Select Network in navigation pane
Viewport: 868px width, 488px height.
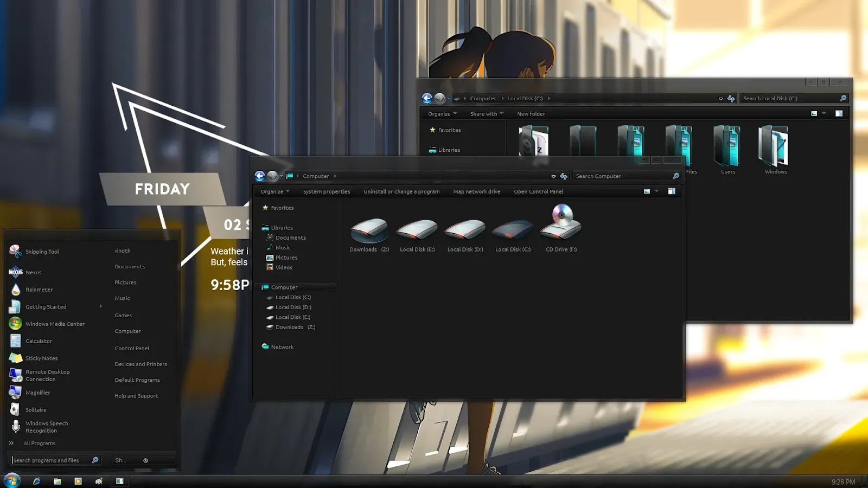click(277, 347)
